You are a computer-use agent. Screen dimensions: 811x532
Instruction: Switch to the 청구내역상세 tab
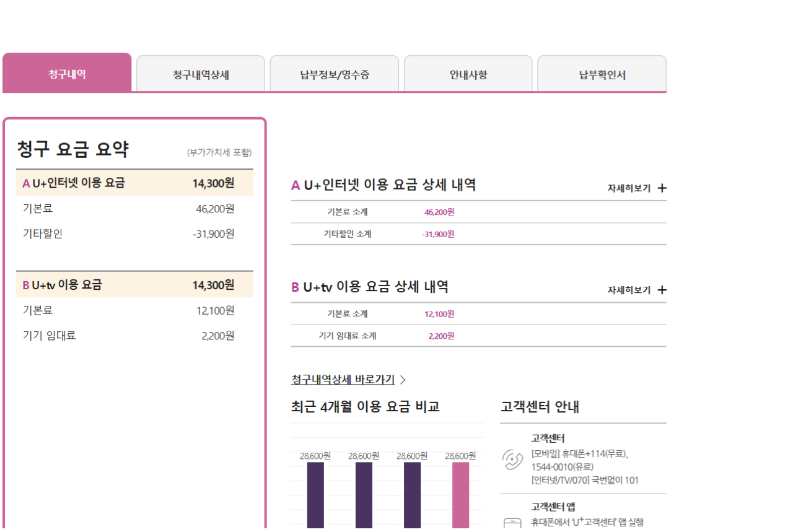201,75
